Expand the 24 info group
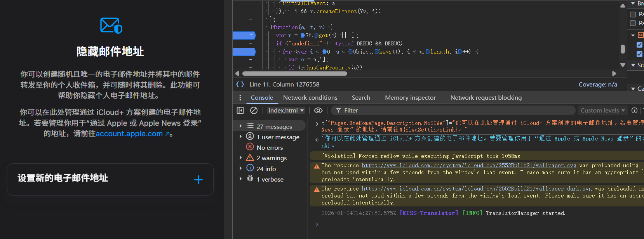The width and height of the screenshot is (644, 239). click(241, 168)
